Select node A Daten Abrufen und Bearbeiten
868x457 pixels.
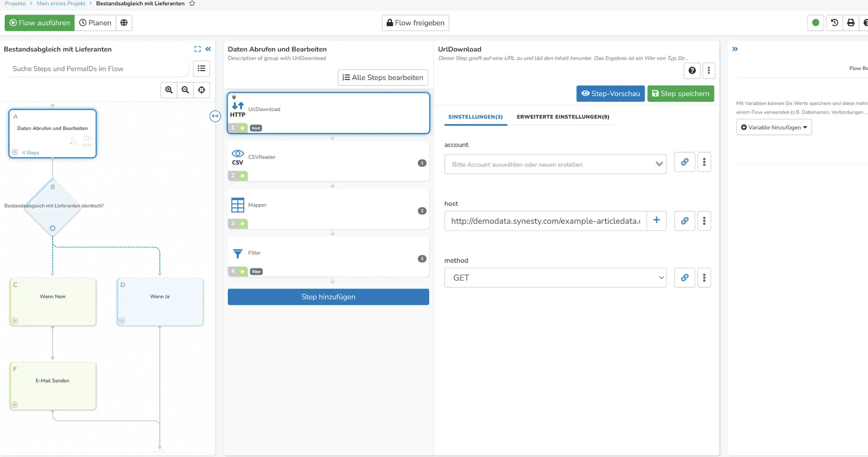coord(53,133)
